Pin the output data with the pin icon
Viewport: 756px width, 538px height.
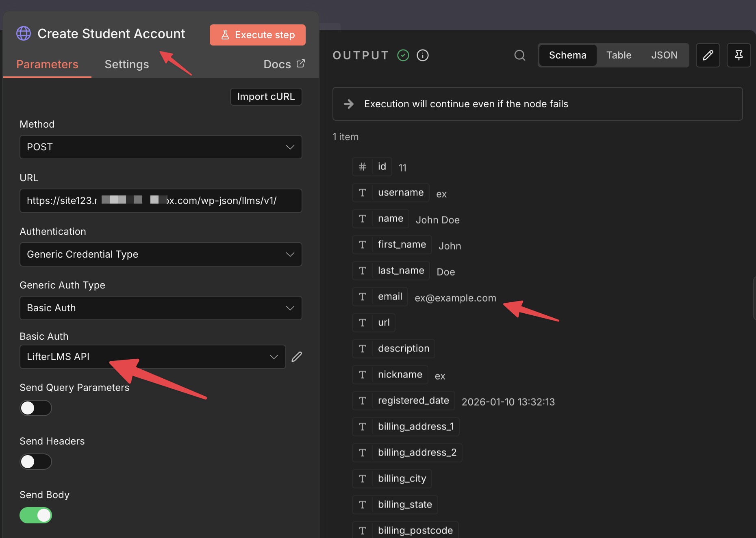[x=739, y=55]
